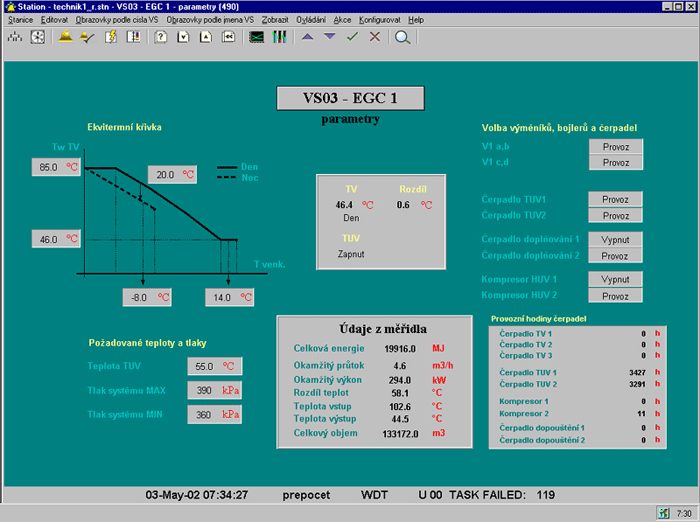The height and width of the screenshot is (522, 700).
Task: Click the red X cancel icon
Action: pyautogui.click(x=375, y=37)
